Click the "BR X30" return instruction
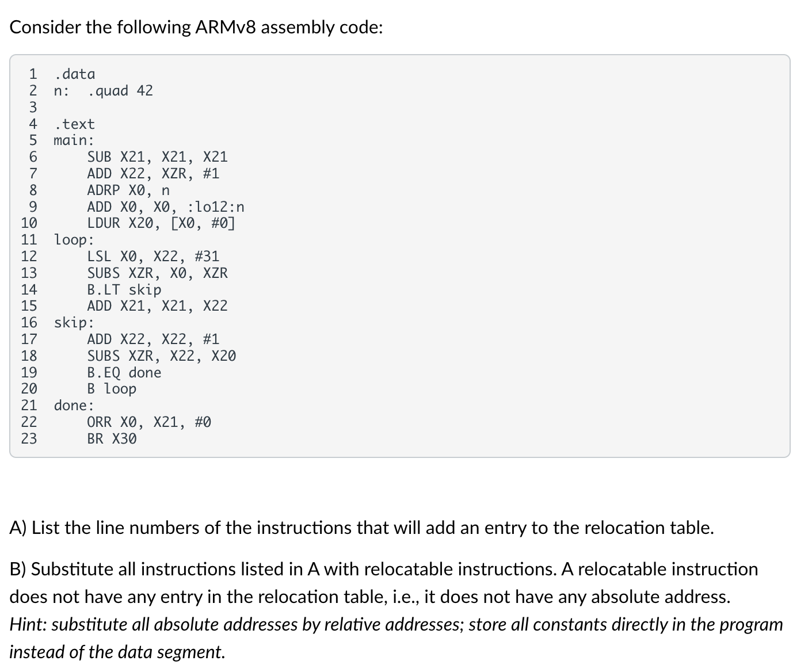The image size is (812, 672). tap(112, 439)
